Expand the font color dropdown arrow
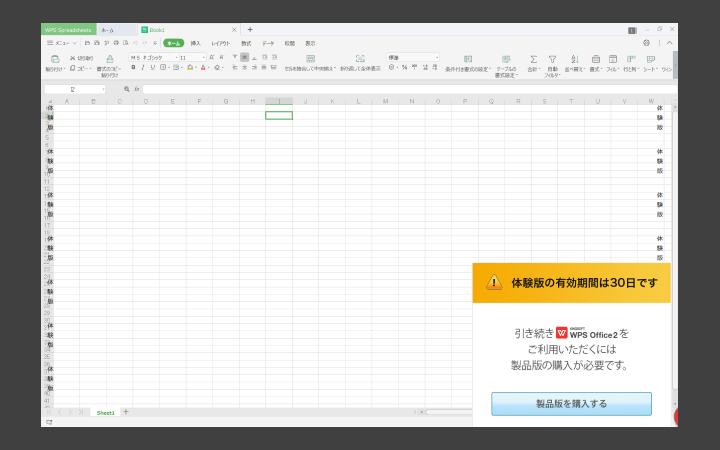Screen dimensions: 720x450 (208, 68)
